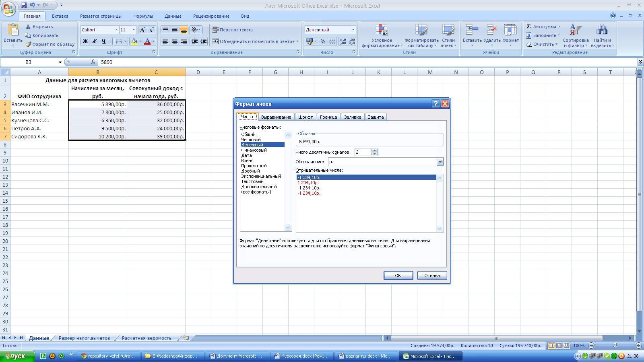Expand the Обозначение currency symbol dropdown
644x362 pixels.
click(x=440, y=162)
